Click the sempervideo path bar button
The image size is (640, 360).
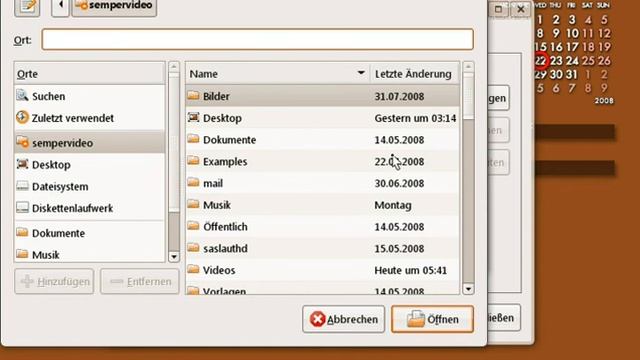tap(114, 7)
